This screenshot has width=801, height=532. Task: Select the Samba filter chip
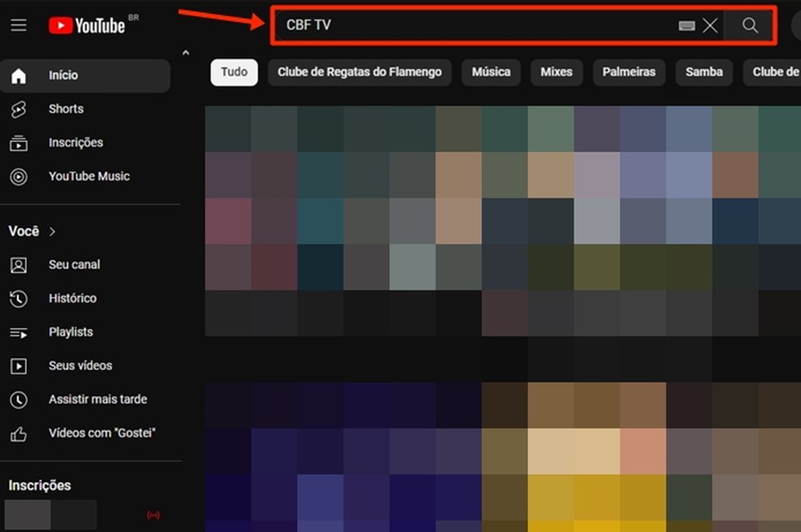[x=704, y=72]
